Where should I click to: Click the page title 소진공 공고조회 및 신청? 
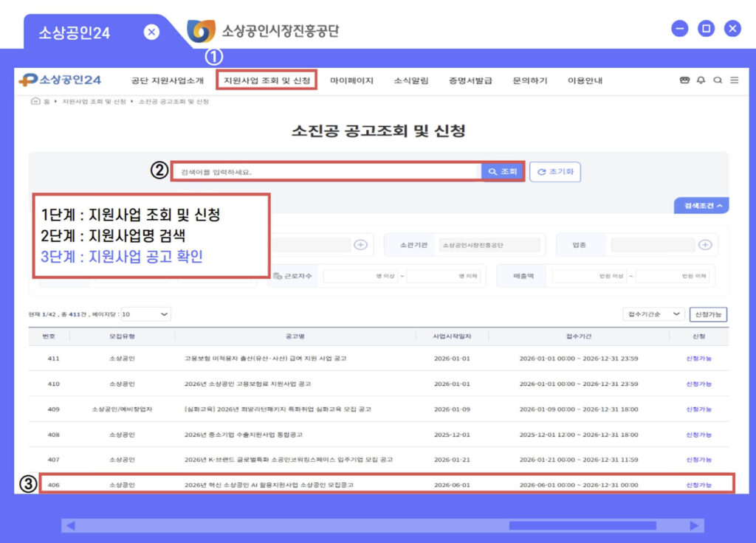coord(379,131)
